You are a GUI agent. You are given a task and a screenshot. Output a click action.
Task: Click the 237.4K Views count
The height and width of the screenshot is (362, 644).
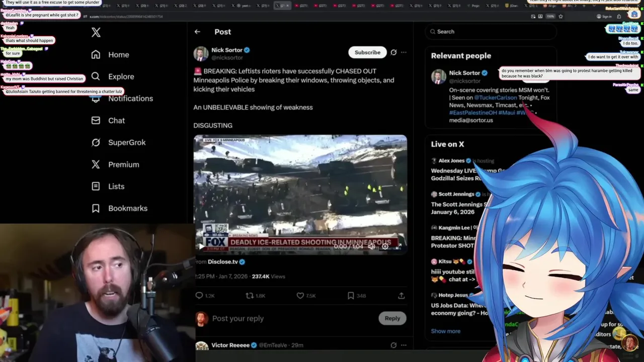pyautogui.click(x=269, y=277)
